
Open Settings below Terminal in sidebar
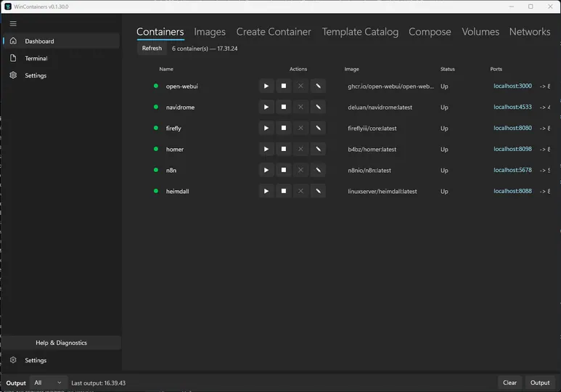coord(62,75)
